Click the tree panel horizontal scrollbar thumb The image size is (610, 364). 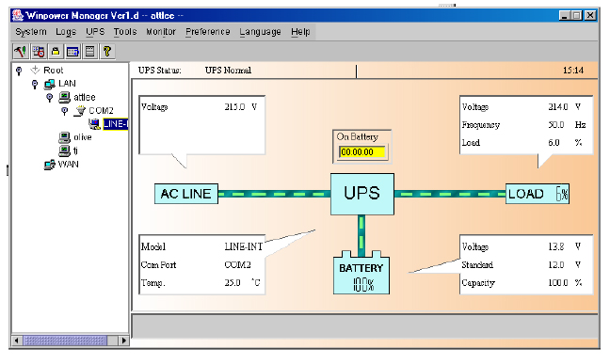65,340
